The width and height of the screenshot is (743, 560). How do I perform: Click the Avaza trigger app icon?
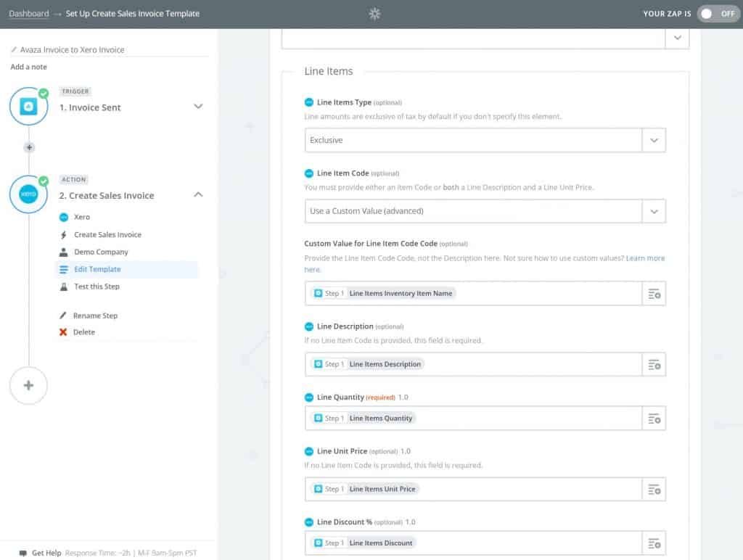tap(28, 107)
